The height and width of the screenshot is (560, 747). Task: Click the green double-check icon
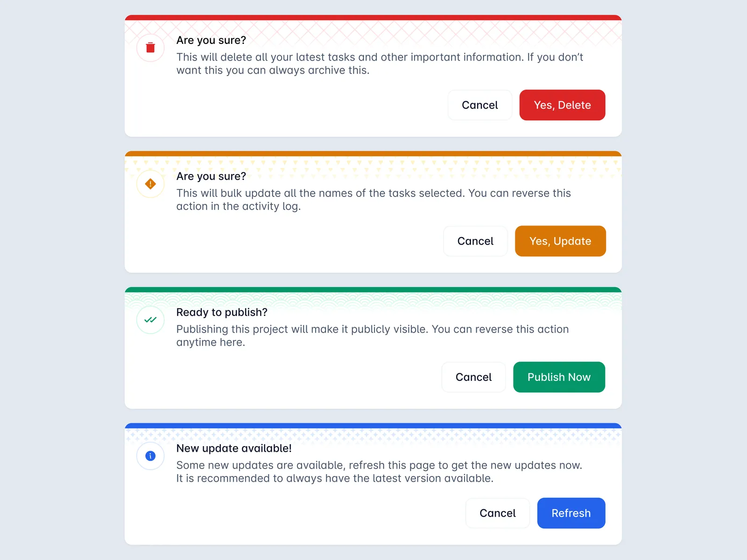click(150, 320)
